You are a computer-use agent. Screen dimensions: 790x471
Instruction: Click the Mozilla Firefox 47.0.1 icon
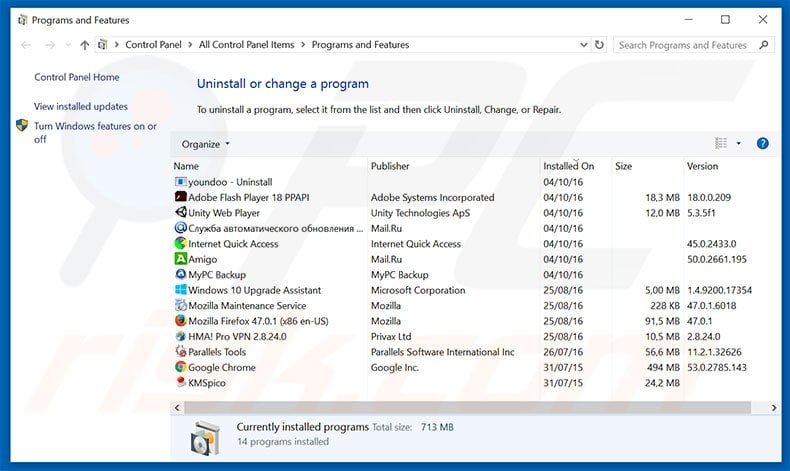180,321
